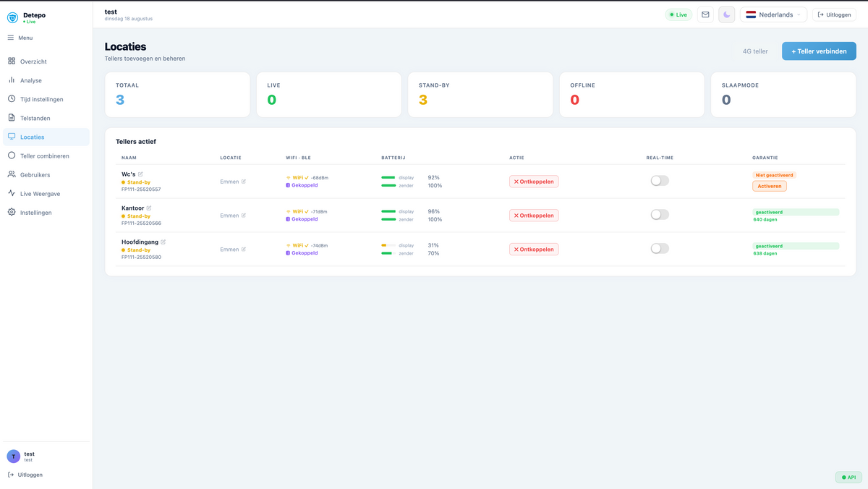The image size is (868, 489).
Task: Edit the Emmen location for Wc's
Action: click(x=244, y=182)
